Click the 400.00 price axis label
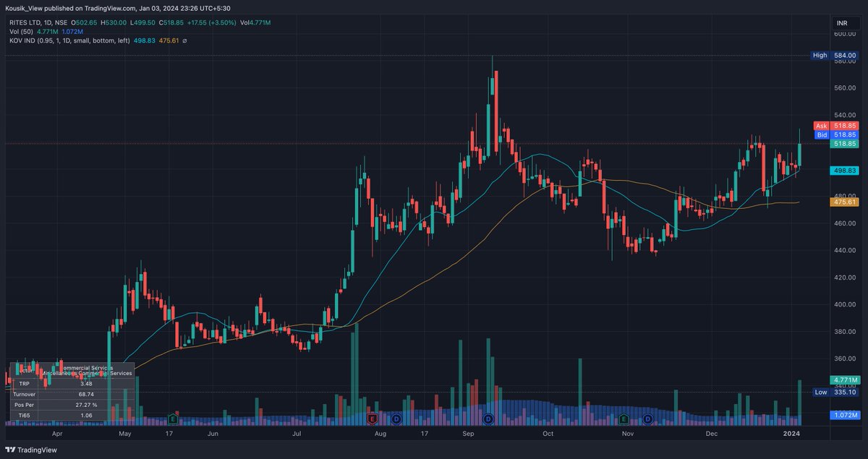868x459 pixels. (x=846, y=304)
